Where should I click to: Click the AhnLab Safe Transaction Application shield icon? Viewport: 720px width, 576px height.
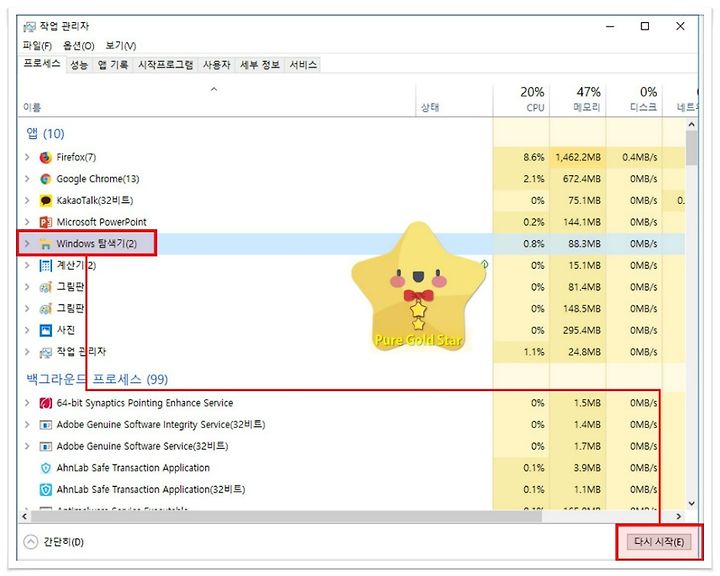45,468
